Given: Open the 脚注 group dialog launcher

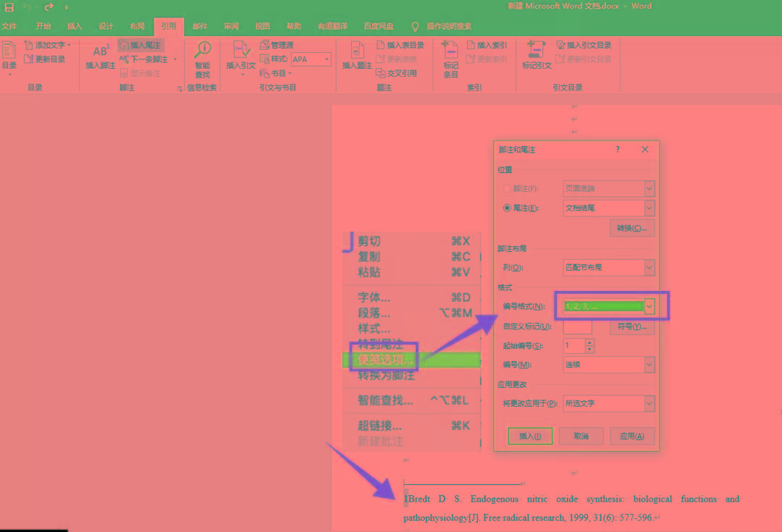Looking at the screenshot, I should (180, 88).
